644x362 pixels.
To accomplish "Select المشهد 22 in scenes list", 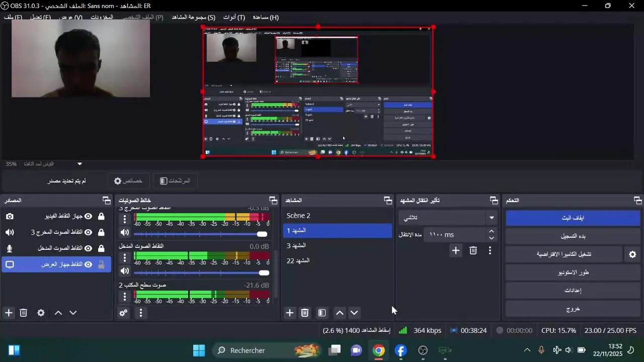I will click(337, 260).
